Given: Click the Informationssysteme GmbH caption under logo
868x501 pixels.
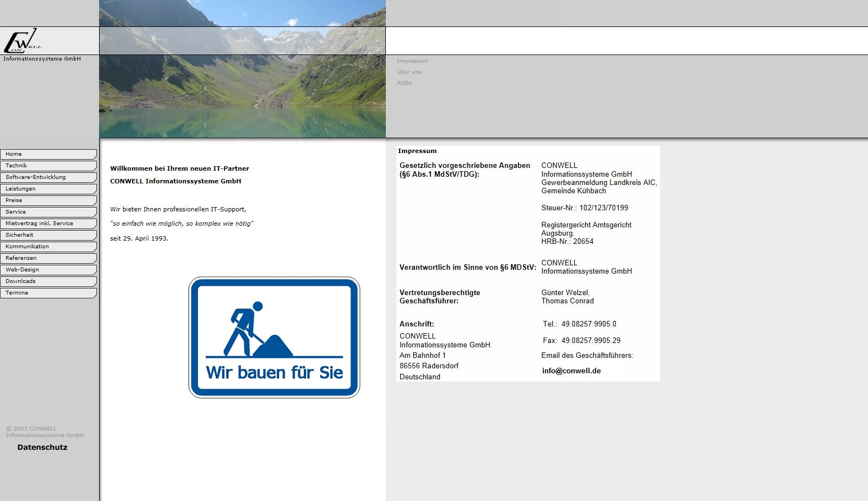Looking at the screenshot, I should point(42,59).
